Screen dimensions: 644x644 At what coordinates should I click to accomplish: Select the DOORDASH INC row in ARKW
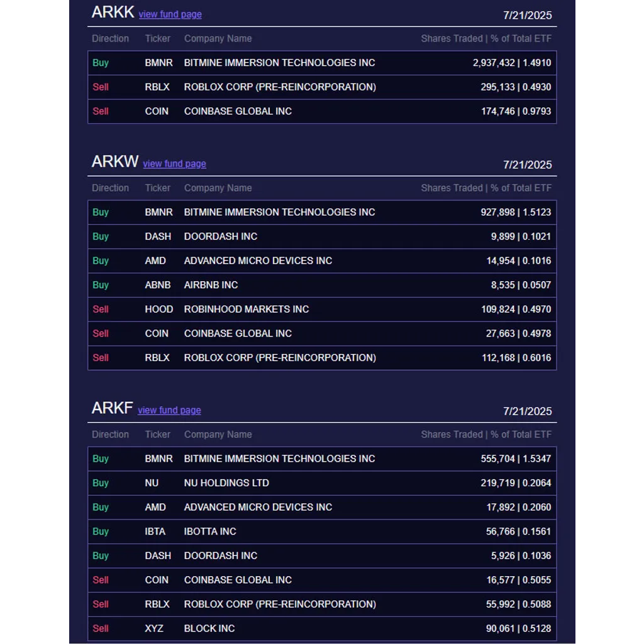322,236
